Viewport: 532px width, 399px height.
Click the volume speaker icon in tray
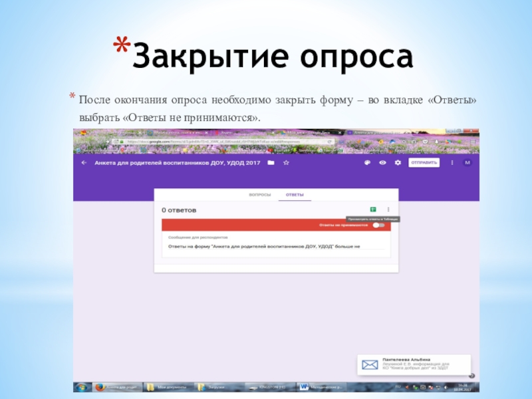pyautogui.click(x=446, y=387)
